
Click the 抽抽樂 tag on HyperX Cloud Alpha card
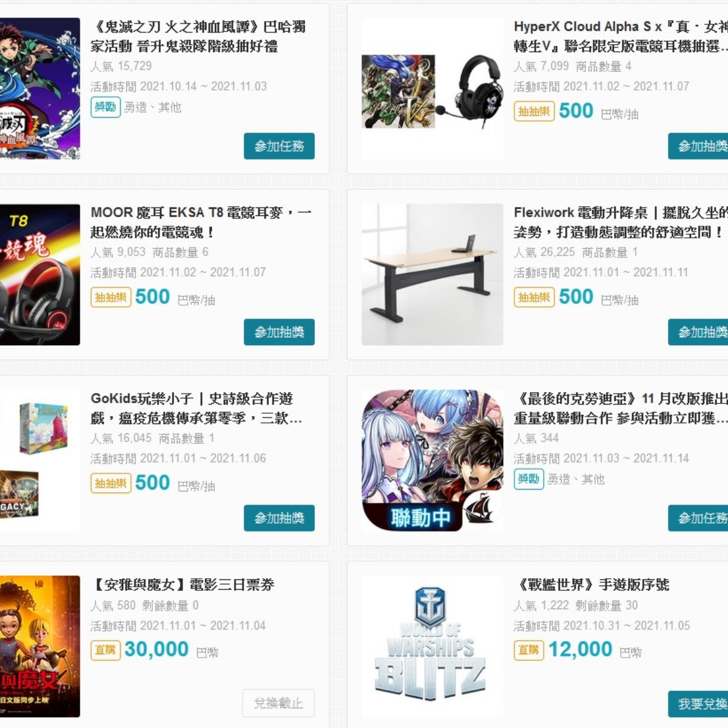(x=534, y=112)
